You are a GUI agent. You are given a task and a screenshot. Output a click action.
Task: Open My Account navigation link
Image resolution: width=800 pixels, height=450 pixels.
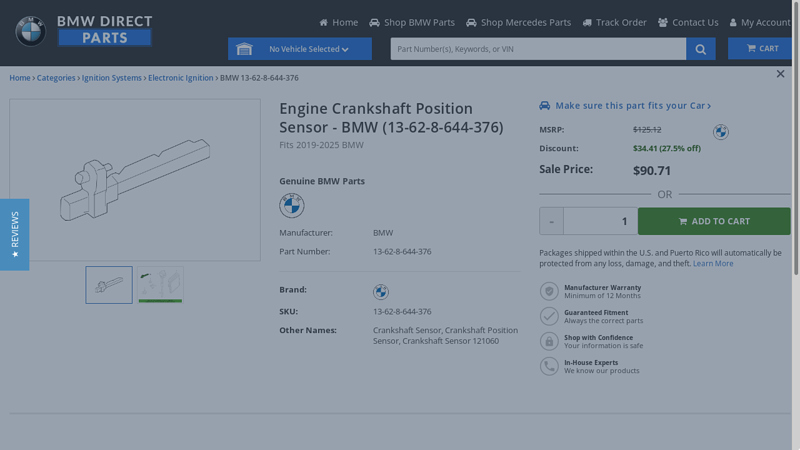coord(760,22)
